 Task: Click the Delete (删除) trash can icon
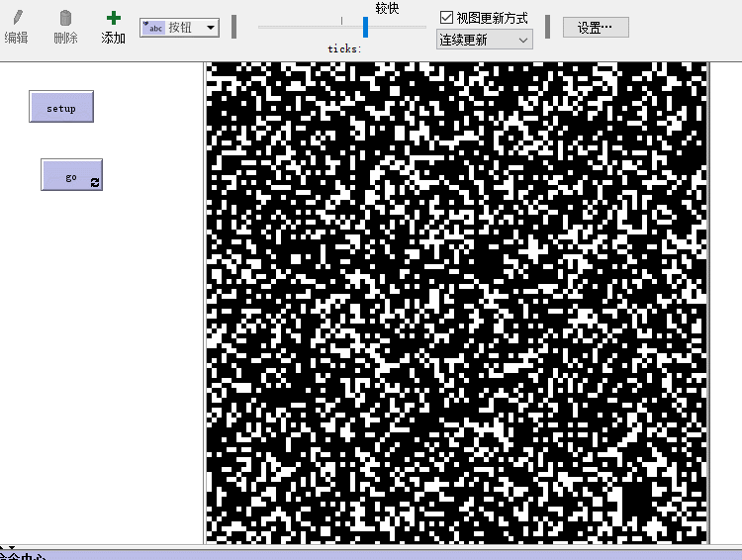click(65, 18)
